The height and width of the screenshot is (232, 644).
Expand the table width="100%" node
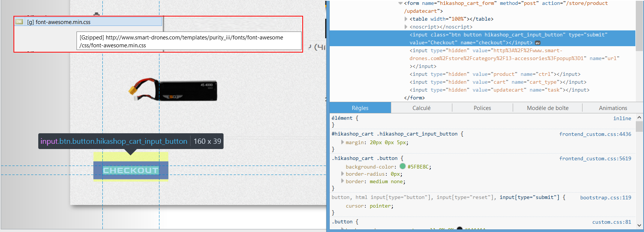click(406, 19)
